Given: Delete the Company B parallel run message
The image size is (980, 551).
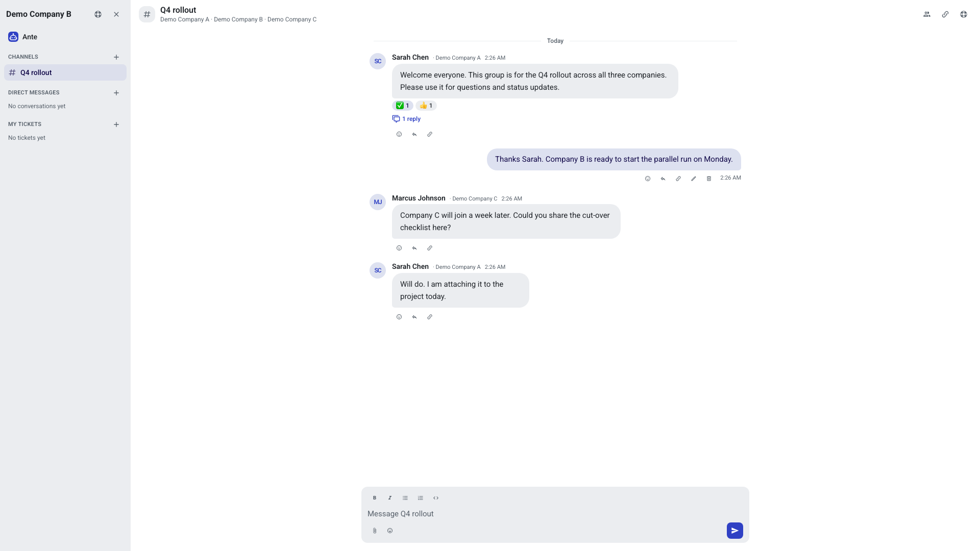Looking at the screenshot, I should (709, 179).
